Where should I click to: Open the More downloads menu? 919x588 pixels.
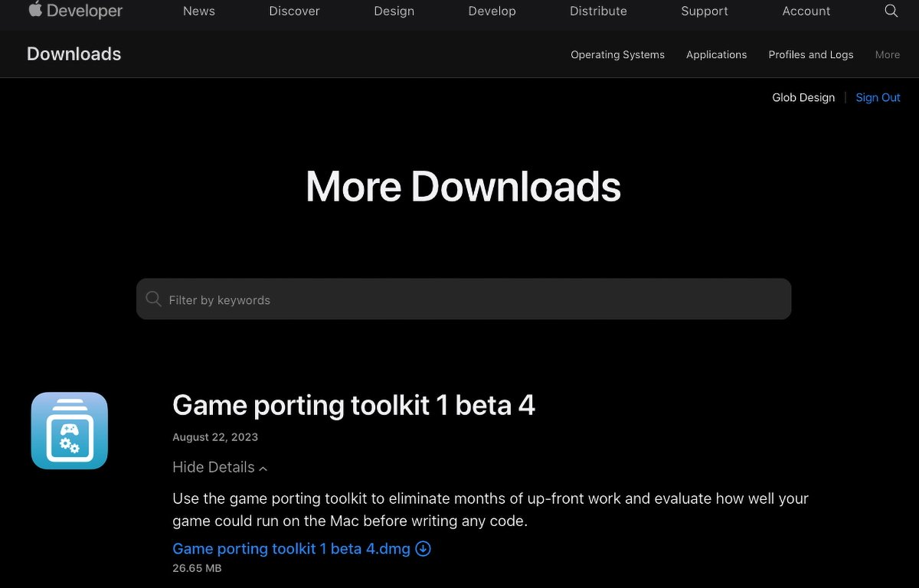(x=887, y=54)
